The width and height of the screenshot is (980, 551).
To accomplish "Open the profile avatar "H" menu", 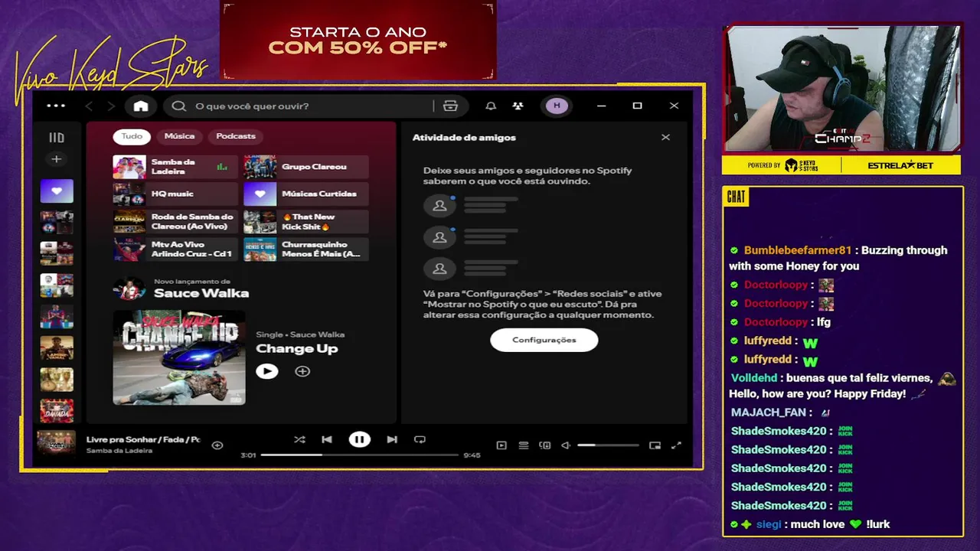I will point(557,106).
